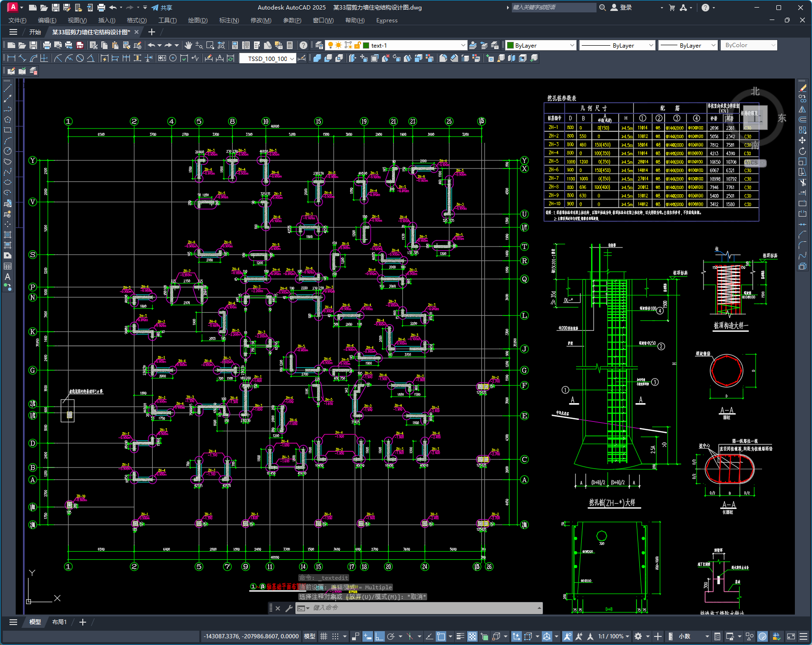Click the Plot (print) icon
The height and width of the screenshot is (645, 812).
click(x=47, y=45)
